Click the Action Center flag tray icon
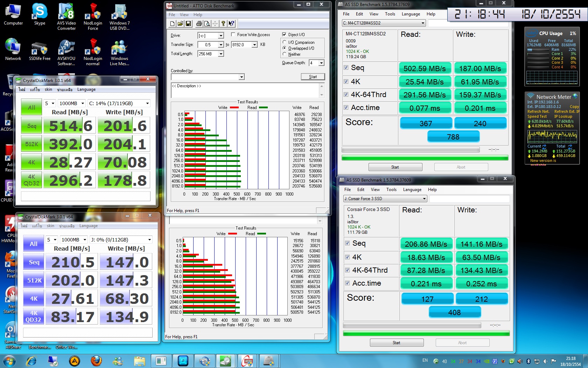588x368 pixels. coord(553,361)
